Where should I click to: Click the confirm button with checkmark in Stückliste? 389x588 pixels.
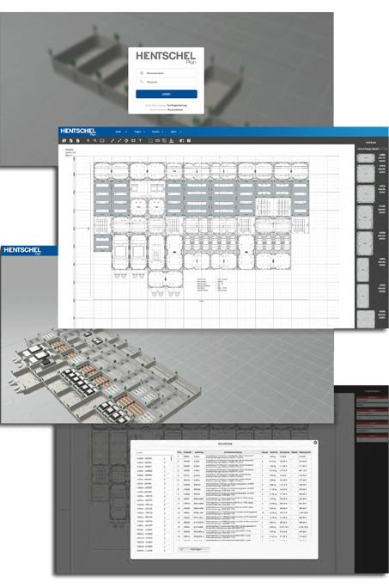tap(194, 549)
